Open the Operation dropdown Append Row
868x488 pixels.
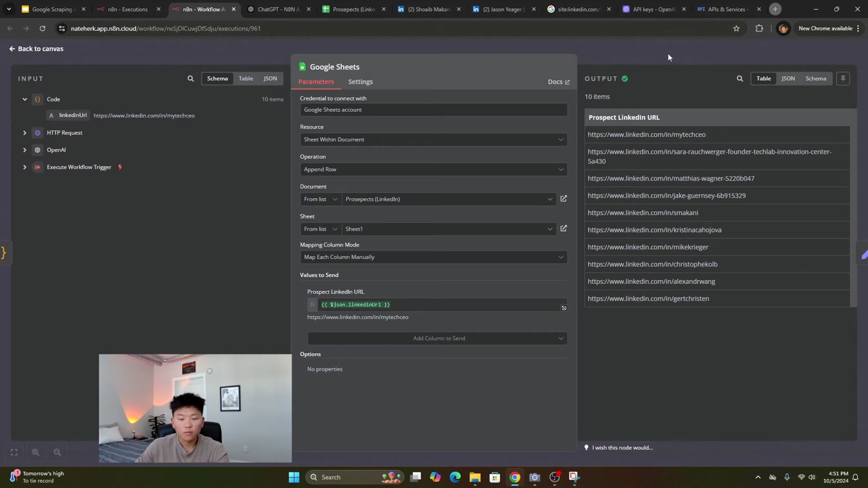click(x=433, y=169)
